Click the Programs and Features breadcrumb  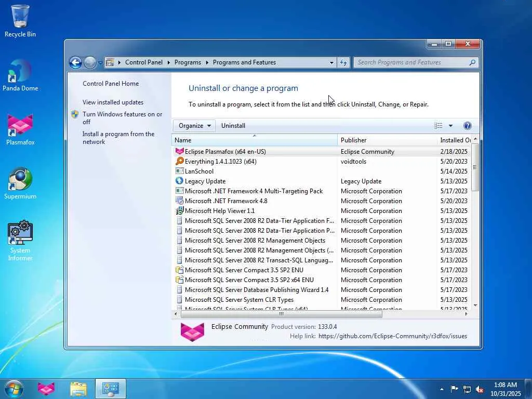click(244, 62)
